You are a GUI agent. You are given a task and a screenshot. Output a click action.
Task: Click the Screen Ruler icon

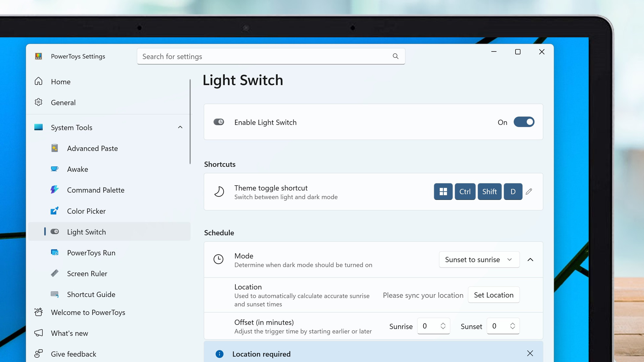(54, 273)
